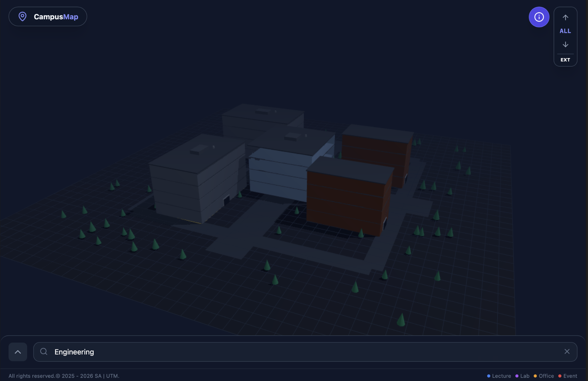This screenshot has width=588, height=381.
Task: Click the orange Office legend dot
Action: pos(535,376)
